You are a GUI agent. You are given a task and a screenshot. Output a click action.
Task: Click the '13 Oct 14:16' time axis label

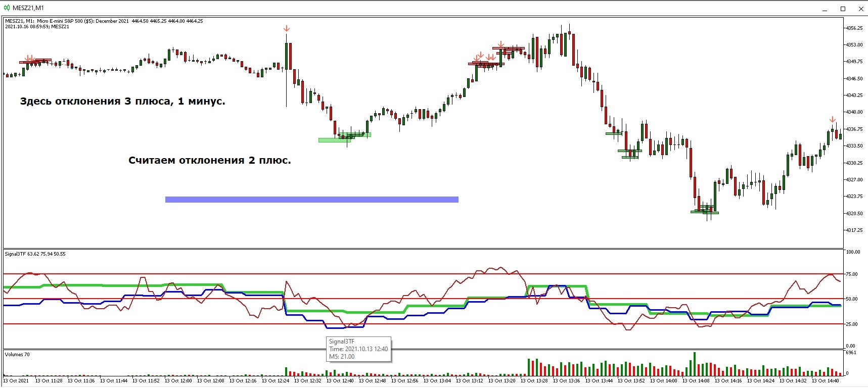pyautogui.click(x=728, y=381)
